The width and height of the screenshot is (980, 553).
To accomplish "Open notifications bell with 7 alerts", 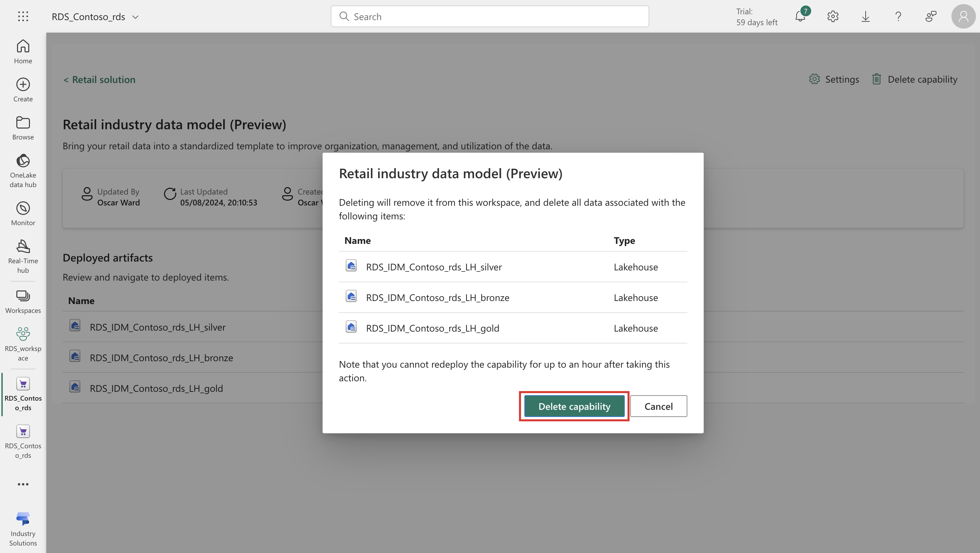I will [x=800, y=16].
